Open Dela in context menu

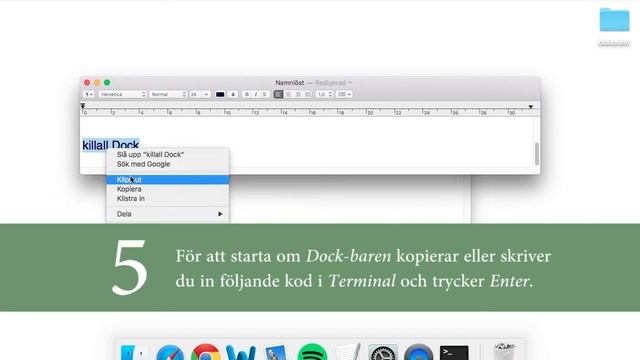point(168,214)
